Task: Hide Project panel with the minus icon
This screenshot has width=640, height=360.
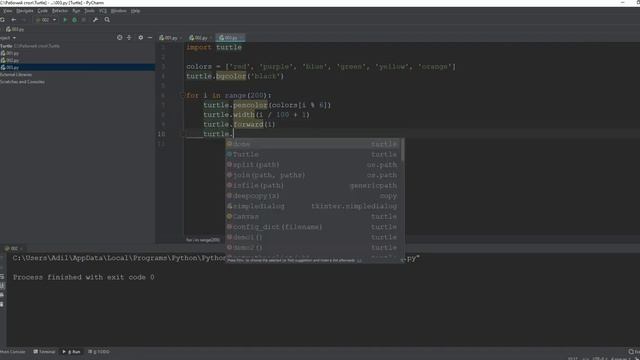Action: (x=150, y=38)
